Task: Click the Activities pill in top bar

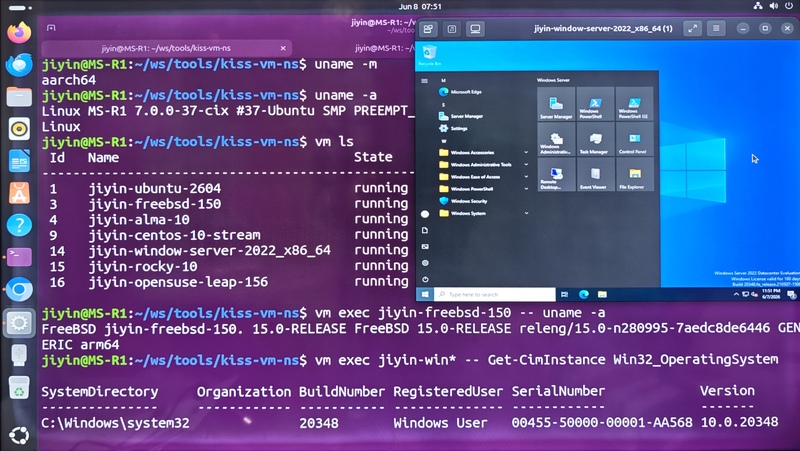Action: click(x=19, y=8)
